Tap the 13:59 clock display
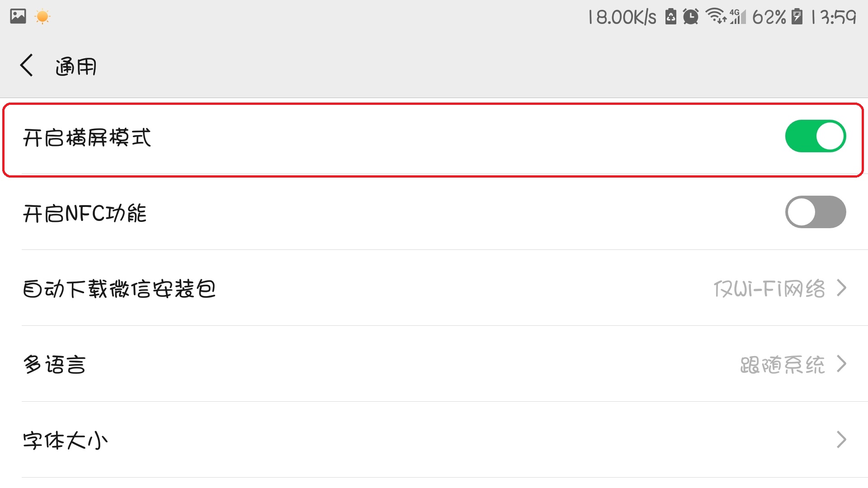 tap(834, 17)
